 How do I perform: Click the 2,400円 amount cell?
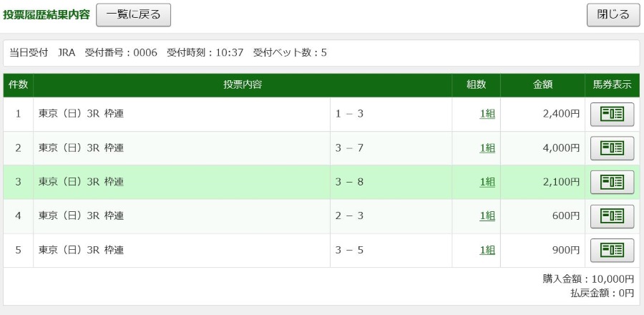(542, 114)
